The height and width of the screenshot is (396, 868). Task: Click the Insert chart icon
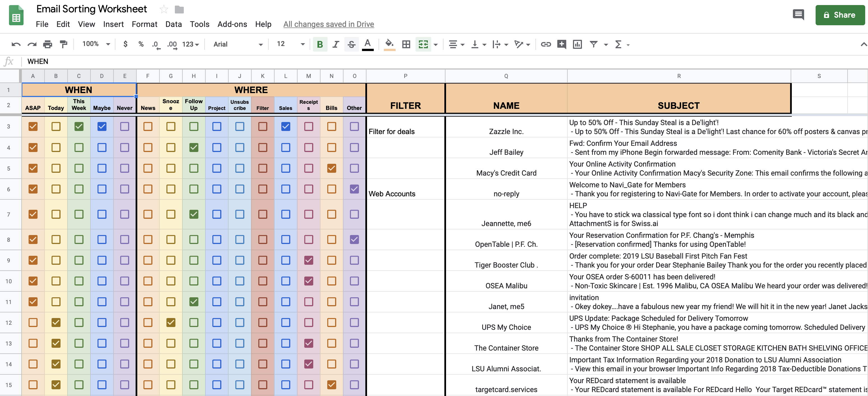pyautogui.click(x=577, y=44)
